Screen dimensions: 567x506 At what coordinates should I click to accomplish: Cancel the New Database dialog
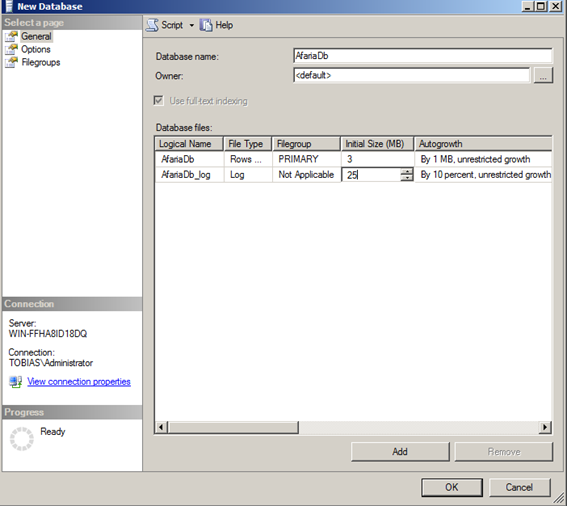click(519, 487)
